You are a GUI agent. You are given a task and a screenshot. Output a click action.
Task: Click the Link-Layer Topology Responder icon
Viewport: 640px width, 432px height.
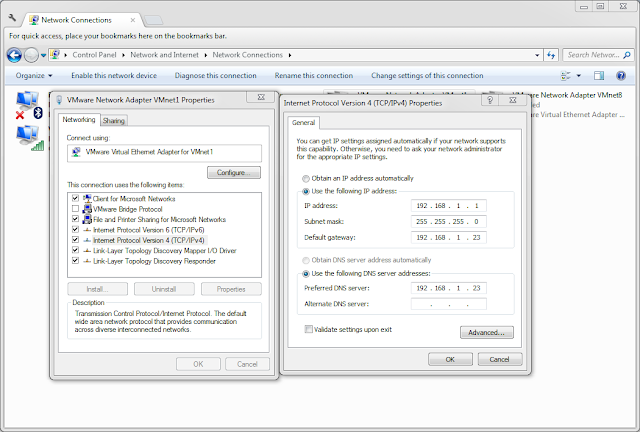point(87,261)
